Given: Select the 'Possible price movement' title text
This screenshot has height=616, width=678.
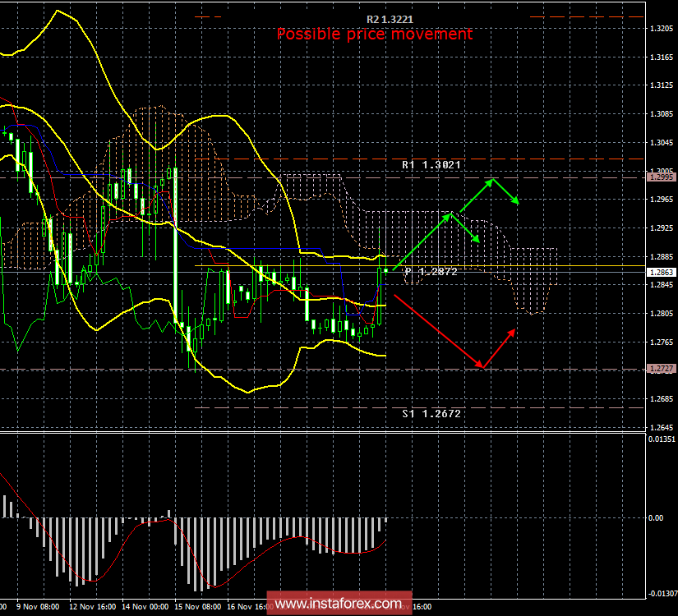Looking at the screenshot, I should (375, 34).
